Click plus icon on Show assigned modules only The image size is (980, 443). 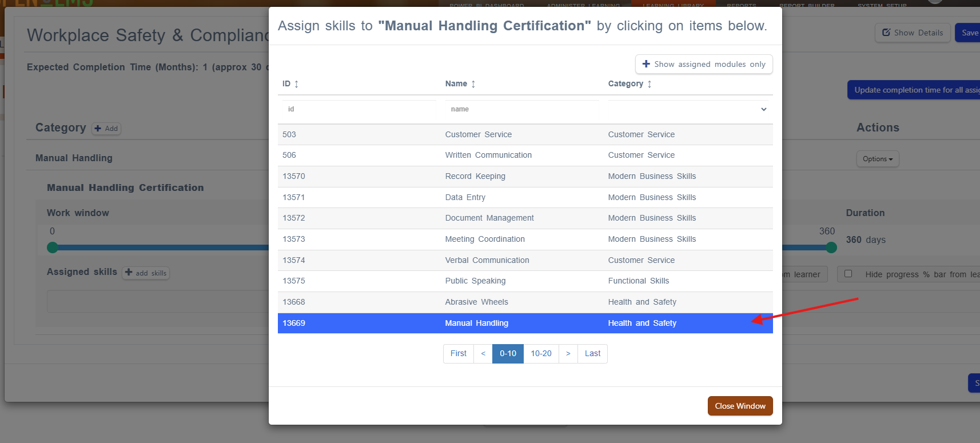[646, 64]
